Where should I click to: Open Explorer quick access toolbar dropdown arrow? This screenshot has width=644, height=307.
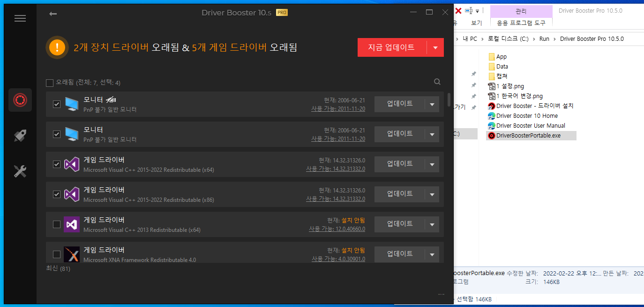[x=478, y=11]
